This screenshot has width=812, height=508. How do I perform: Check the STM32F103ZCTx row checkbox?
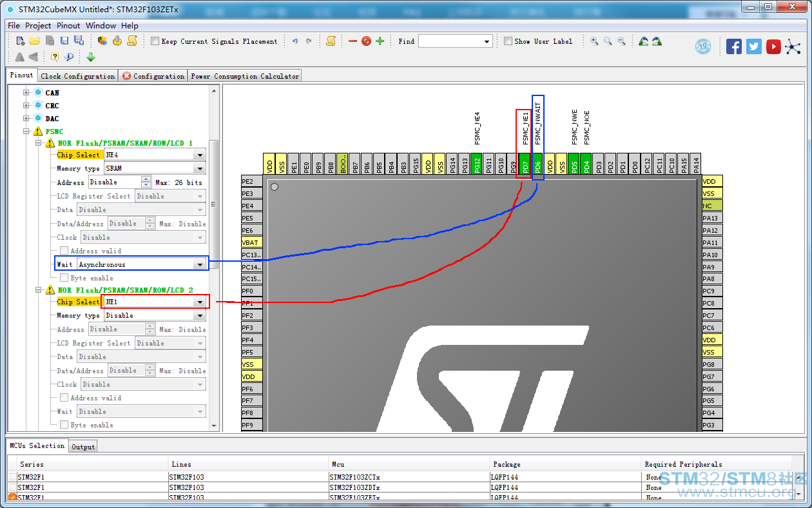13,477
